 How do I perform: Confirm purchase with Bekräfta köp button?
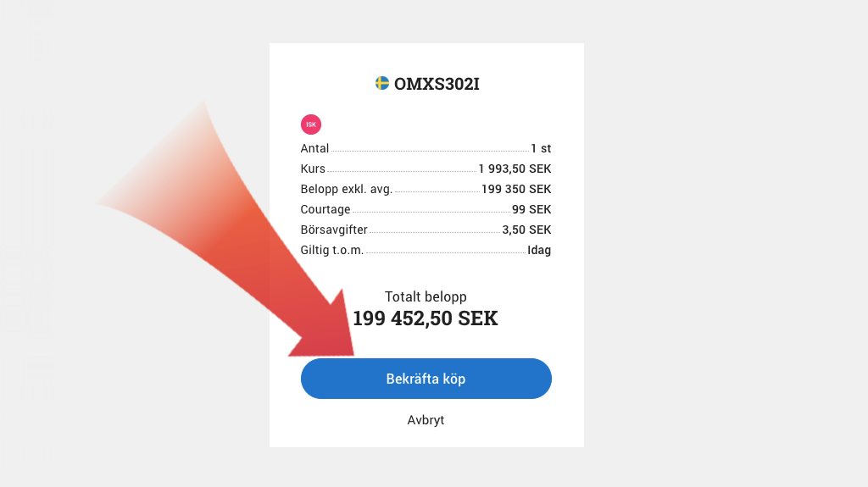click(426, 379)
